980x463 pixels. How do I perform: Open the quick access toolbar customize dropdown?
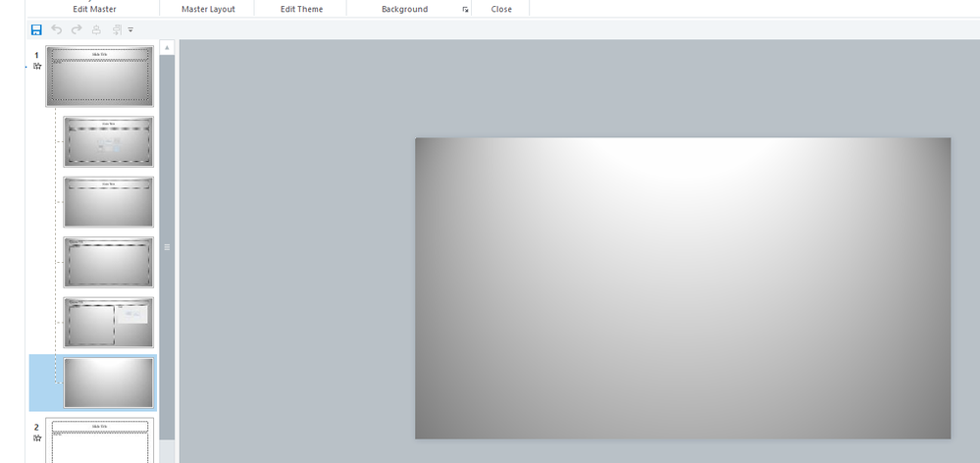point(130,30)
